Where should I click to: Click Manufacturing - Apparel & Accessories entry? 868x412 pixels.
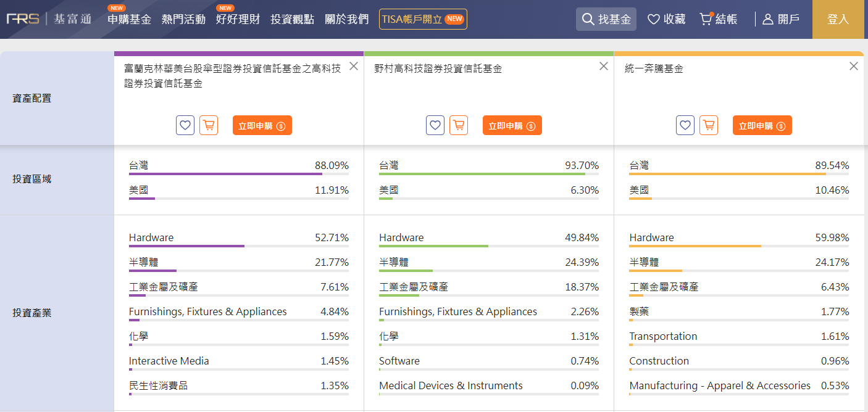[x=739, y=387]
